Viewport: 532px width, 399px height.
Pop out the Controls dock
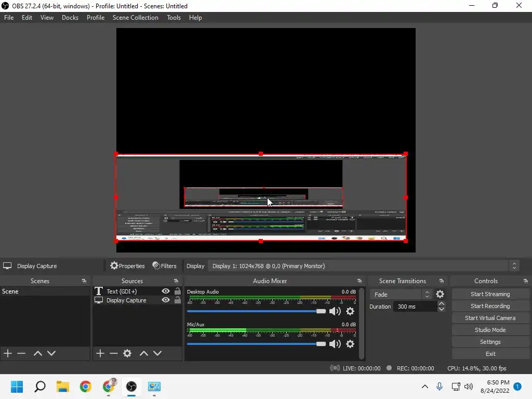[x=526, y=281]
